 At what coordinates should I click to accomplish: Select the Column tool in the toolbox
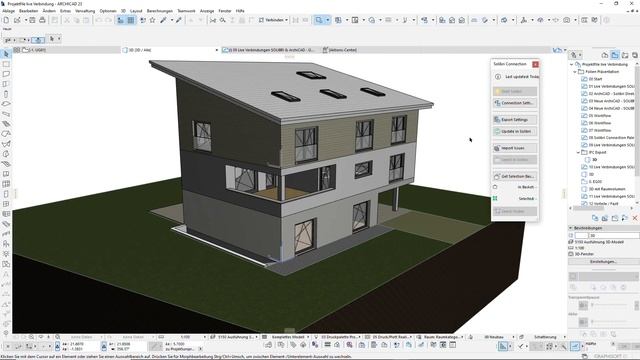(6, 94)
